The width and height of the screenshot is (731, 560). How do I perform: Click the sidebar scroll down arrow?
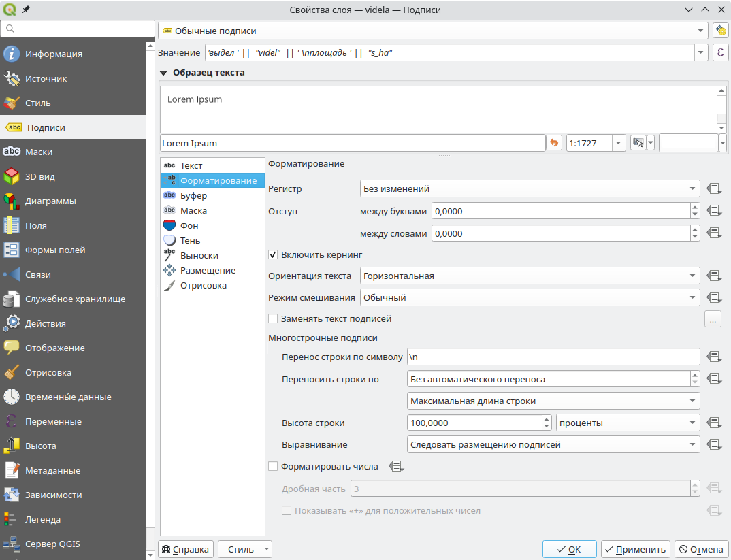150,555
